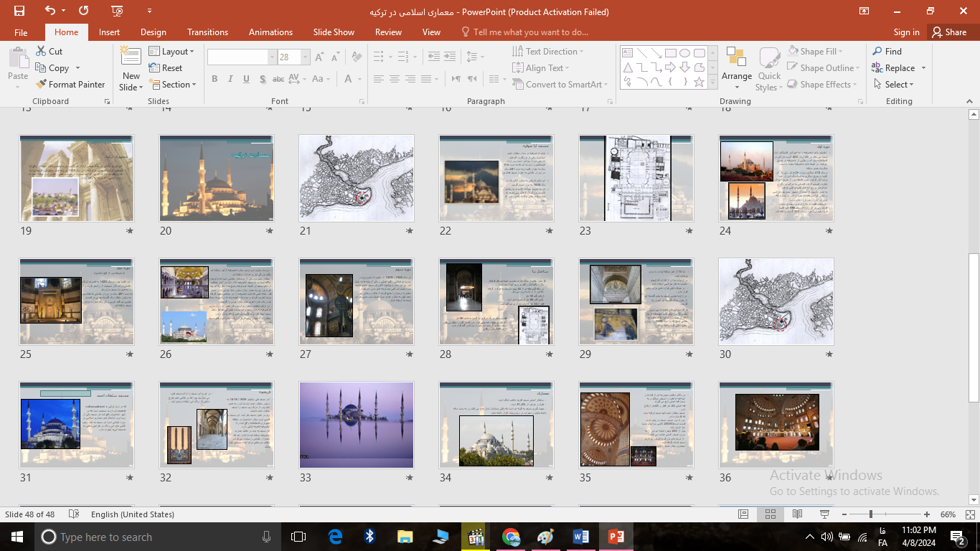Click the New Slide icon
This screenshot has height=551, width=980.
coord(131,57)
